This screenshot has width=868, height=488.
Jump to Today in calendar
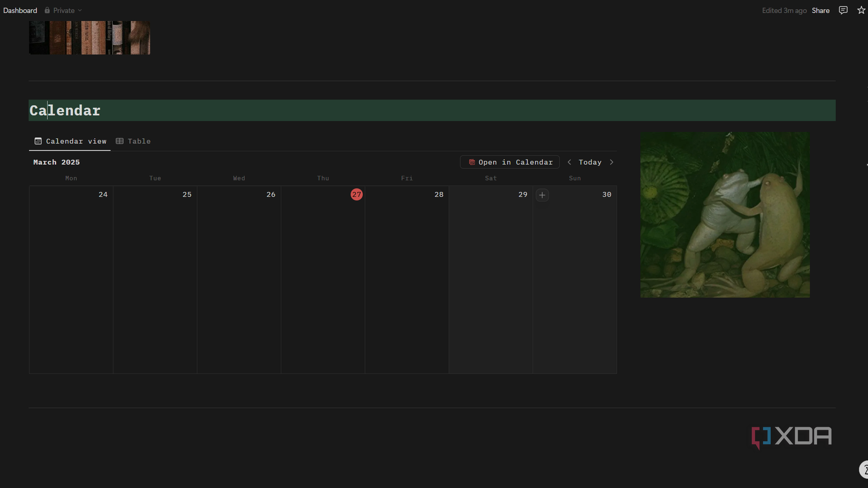tap(590, 162)
